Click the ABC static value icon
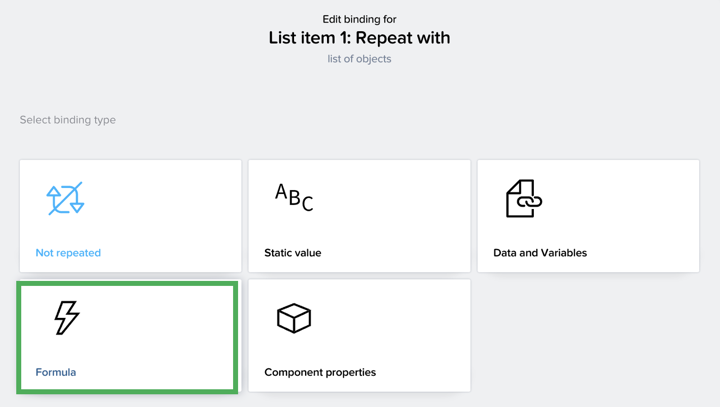This screenshot has width=720, height=407. click(294, 197)
